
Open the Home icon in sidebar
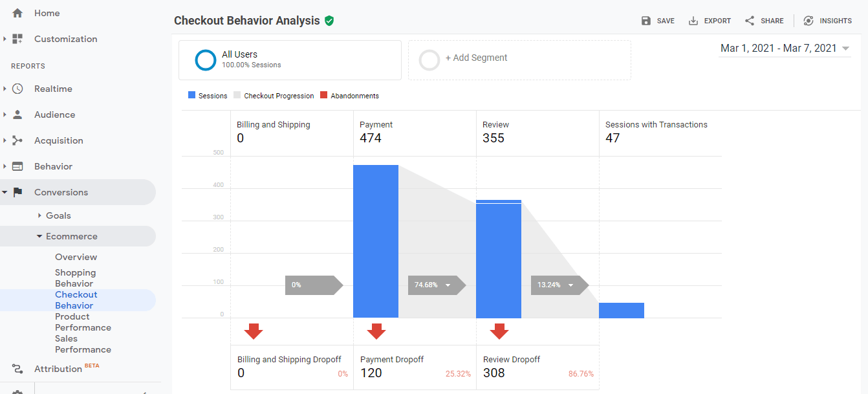pos(18,13)
